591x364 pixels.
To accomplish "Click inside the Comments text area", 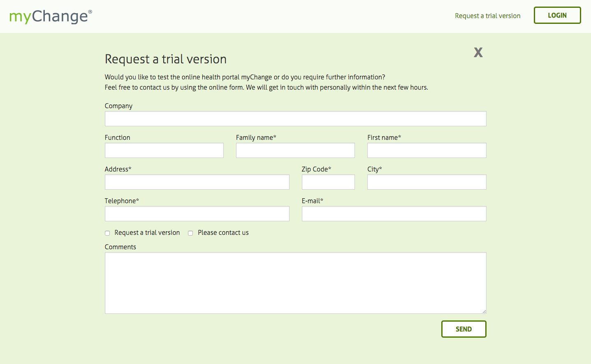I will 295,283.
